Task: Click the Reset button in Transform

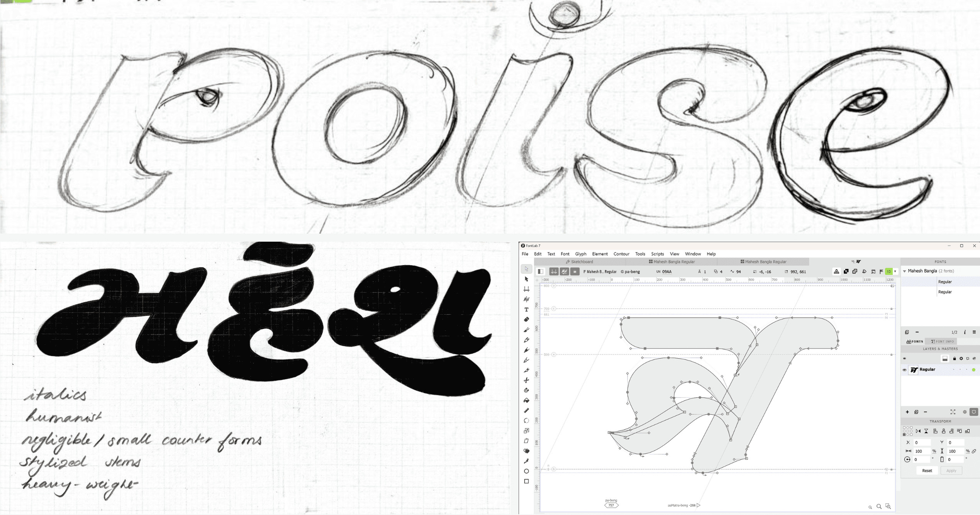Action: (x=927, y=471)
